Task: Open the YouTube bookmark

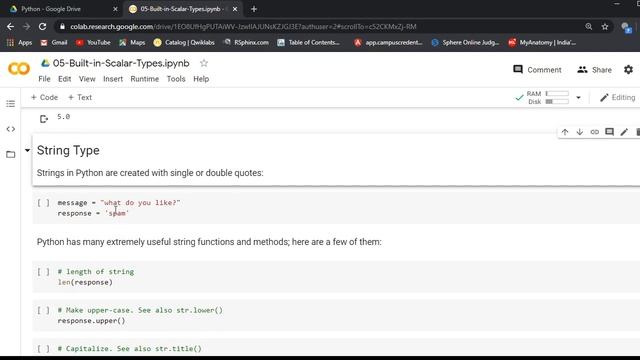Action: pos(93,42)
